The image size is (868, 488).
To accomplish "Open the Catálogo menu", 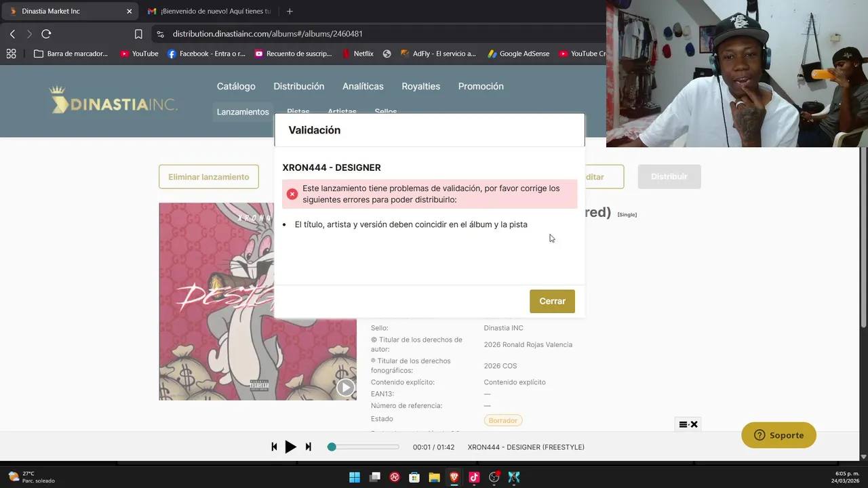I will point(236,86).
